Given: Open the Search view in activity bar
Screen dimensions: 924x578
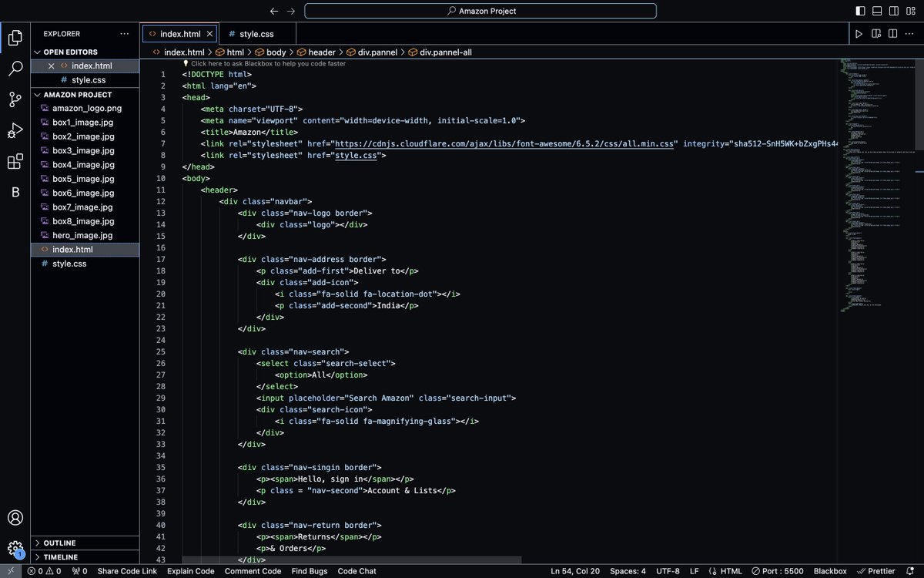Looking at the screenshot, I should pos(15,68).
